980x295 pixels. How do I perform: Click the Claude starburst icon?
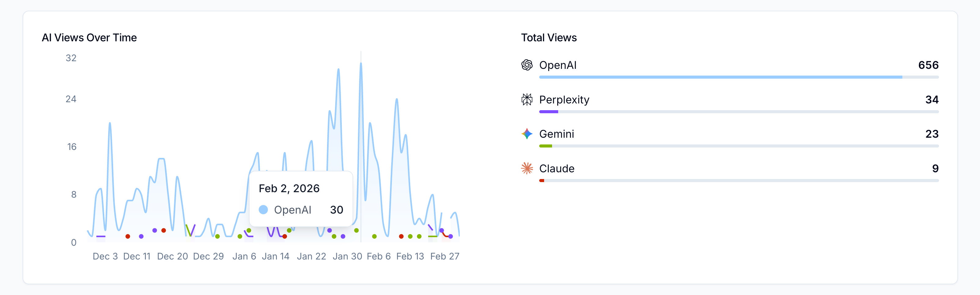point(527,168)
